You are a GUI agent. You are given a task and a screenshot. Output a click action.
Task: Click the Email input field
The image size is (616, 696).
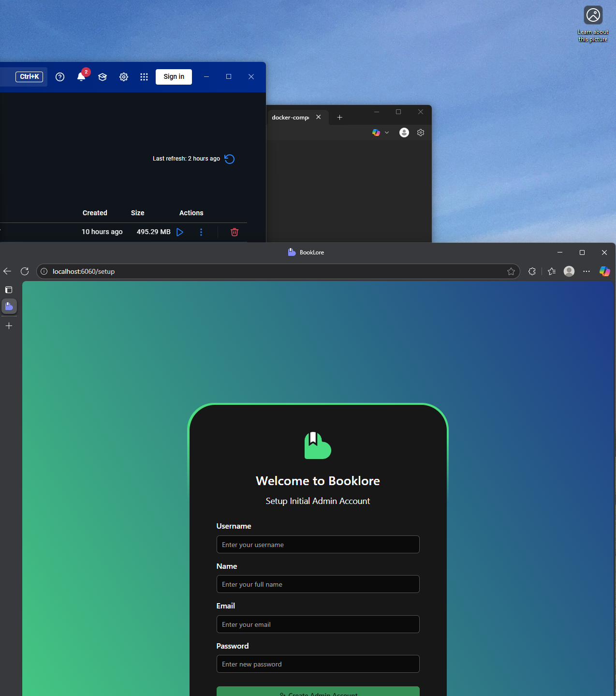[318, 624]
